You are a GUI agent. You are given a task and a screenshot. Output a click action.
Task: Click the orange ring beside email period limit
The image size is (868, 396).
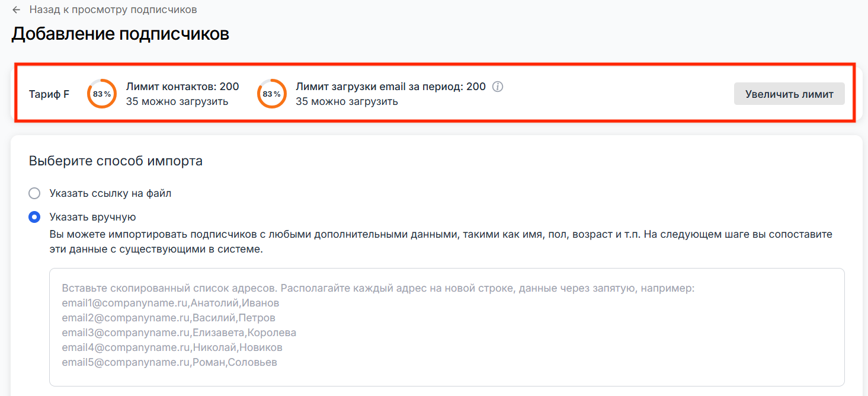click(271, 93)
